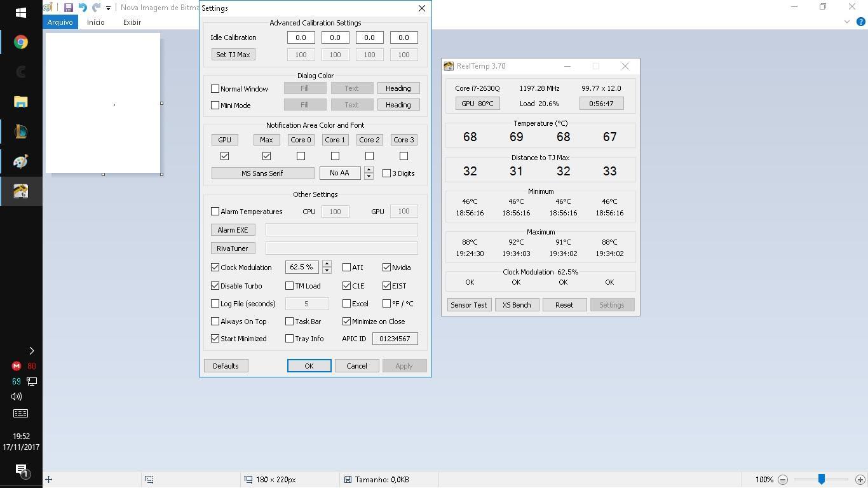The image size is (868, 488).
Task: Switch to the Paint taskbar icon
Action: pyautogui.click(x=21, y=161)
